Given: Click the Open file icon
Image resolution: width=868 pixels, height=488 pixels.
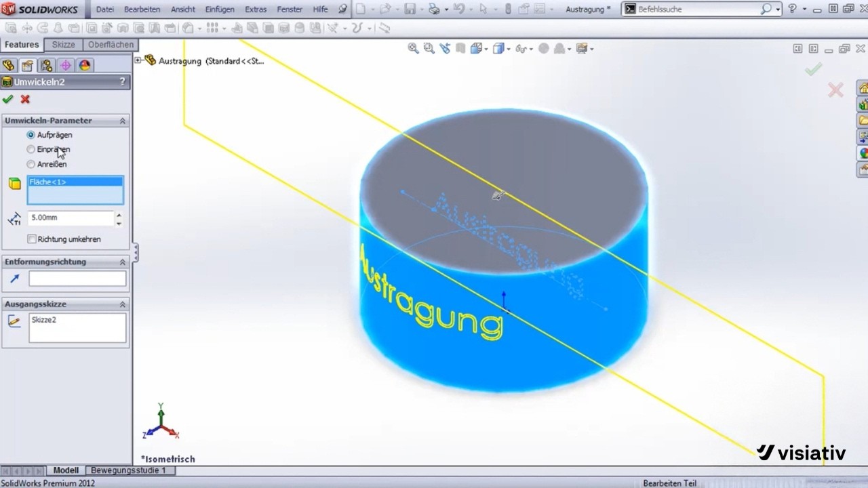Looking at the screenshot, I should [385, 9].
